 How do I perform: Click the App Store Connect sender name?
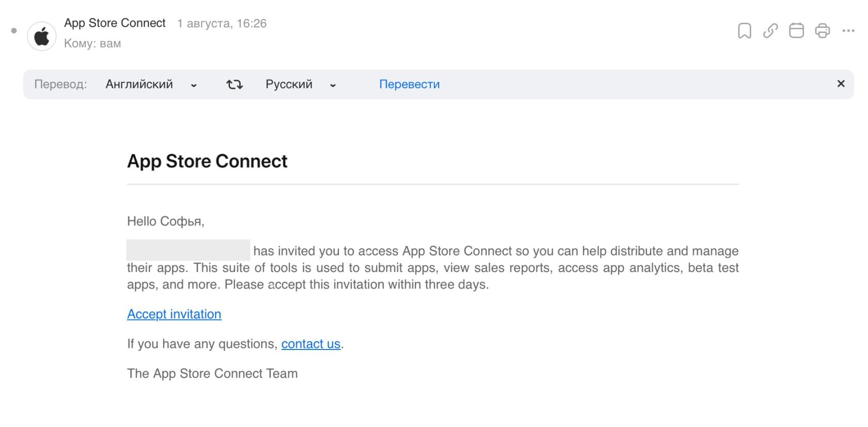[x=115, y=23]
